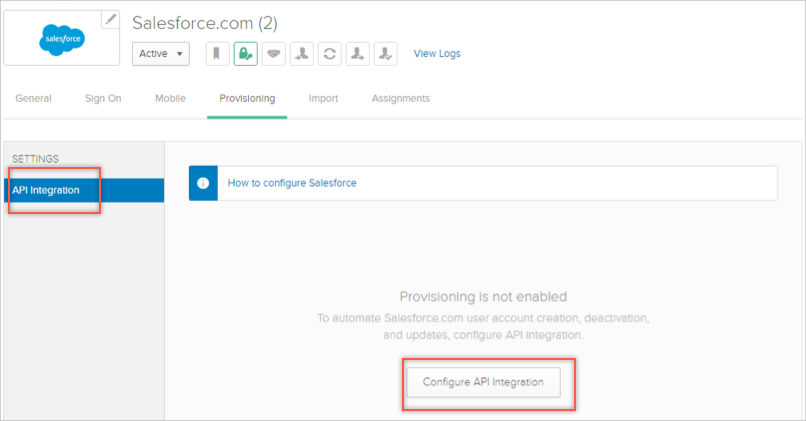Click the user import icon with down arrow
Screen dimensions: 806x421
click(x=301, y=54)
